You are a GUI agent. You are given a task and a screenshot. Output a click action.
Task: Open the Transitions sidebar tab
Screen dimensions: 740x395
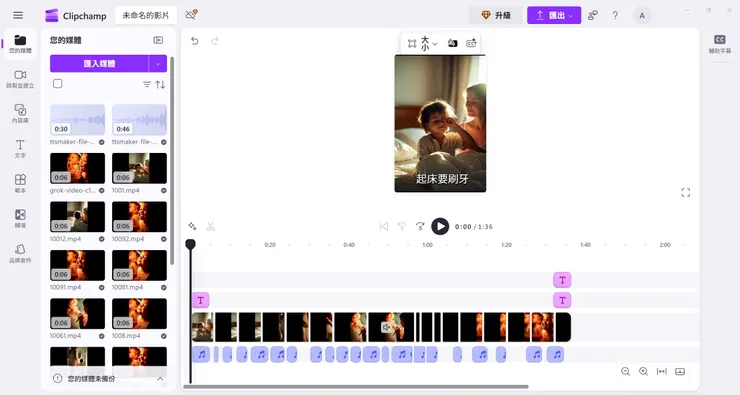pyautogui.click(x=20, y=218)
